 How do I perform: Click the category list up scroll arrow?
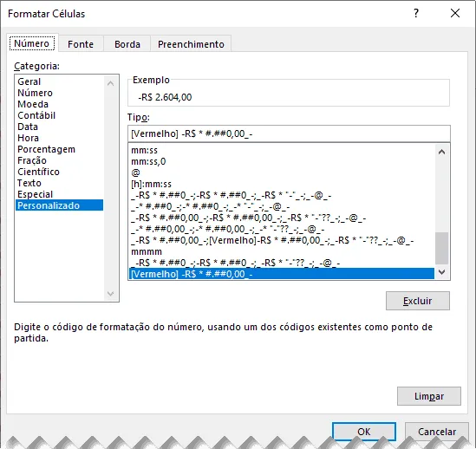110,83
